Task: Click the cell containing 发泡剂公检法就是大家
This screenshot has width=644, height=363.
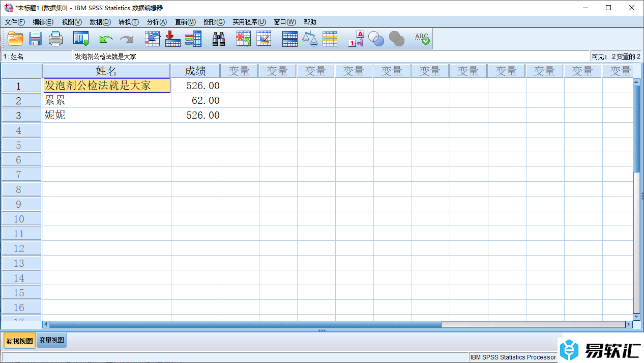Action: (x=107, y=86)
